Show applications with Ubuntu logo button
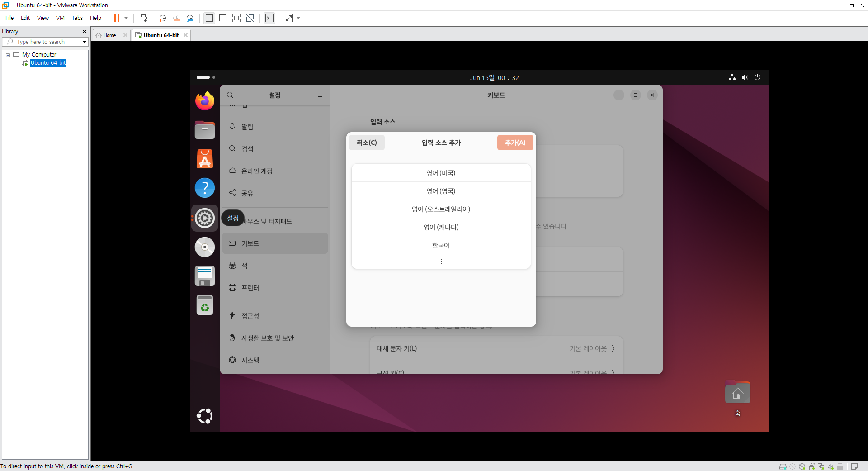This screenshot has width=868, height=471. 205,416
